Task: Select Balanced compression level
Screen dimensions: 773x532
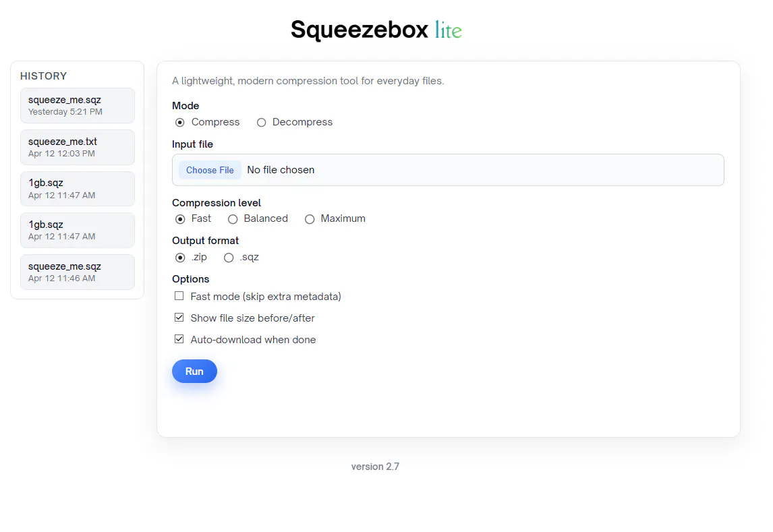Action: (x=233, y=218)
